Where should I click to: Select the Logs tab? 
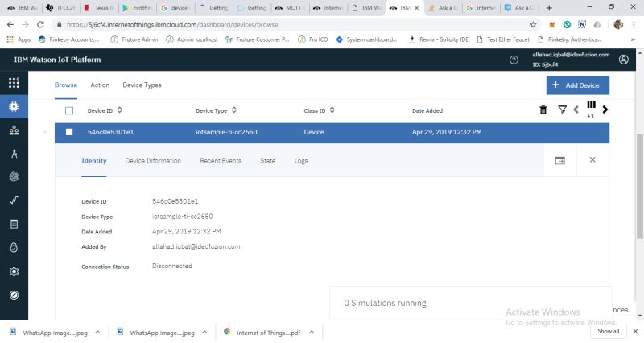[301, 161]
